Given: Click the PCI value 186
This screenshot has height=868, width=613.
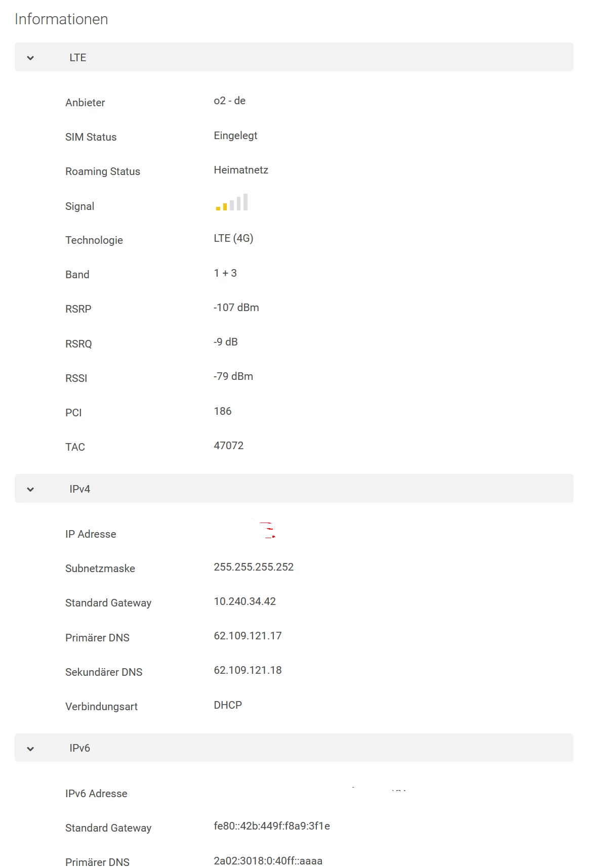Looking at the screenshot, I should (x=222, y=411).
